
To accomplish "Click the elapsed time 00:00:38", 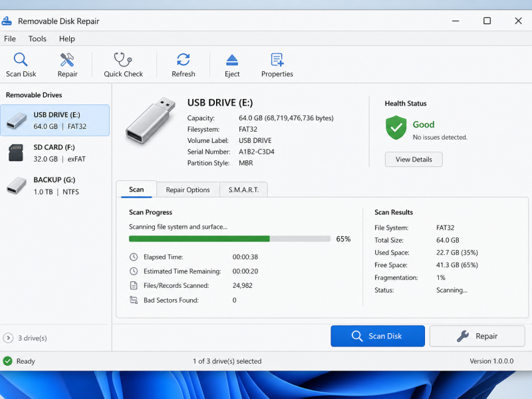I will click(x=245, y=257).
